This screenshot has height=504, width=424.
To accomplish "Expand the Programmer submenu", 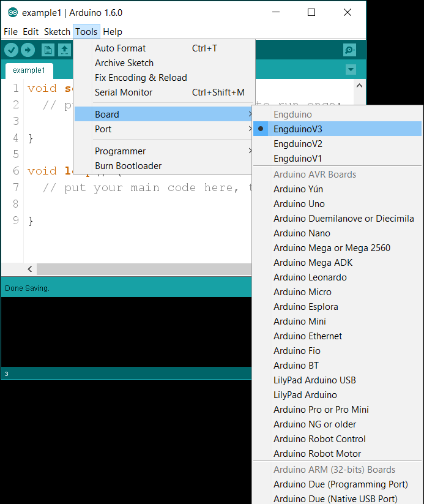I will pyautogui.click(x=163, y=151).
